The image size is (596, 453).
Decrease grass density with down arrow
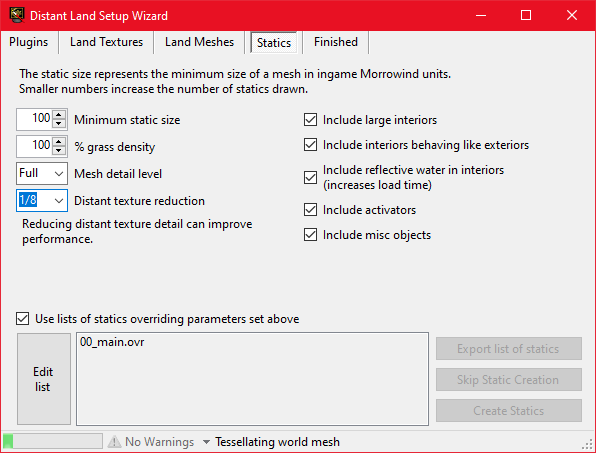pyautogui.click(x=59, y=150)
